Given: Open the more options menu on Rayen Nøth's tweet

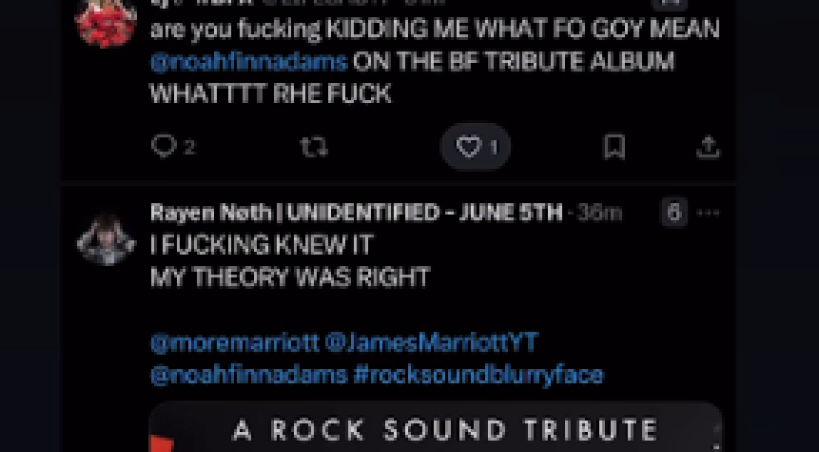Looking at the screenshot, I should (709, 213).
